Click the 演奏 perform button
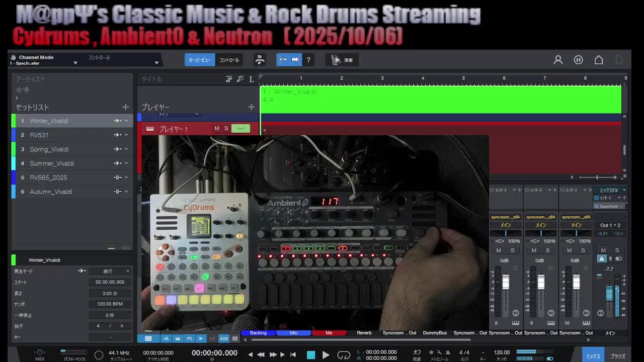The height and width of the screenshot is (362, 644). pyautogui.click(x=342, y=60)
